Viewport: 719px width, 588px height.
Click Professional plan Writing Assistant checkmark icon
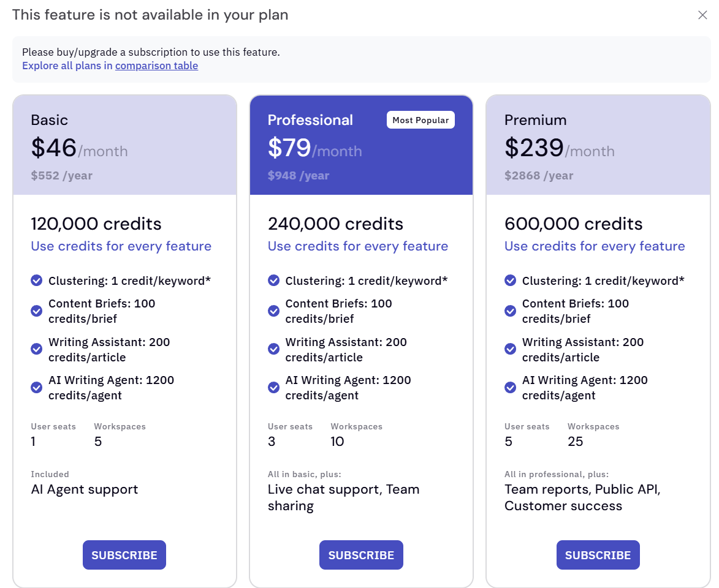coord(274,349)
